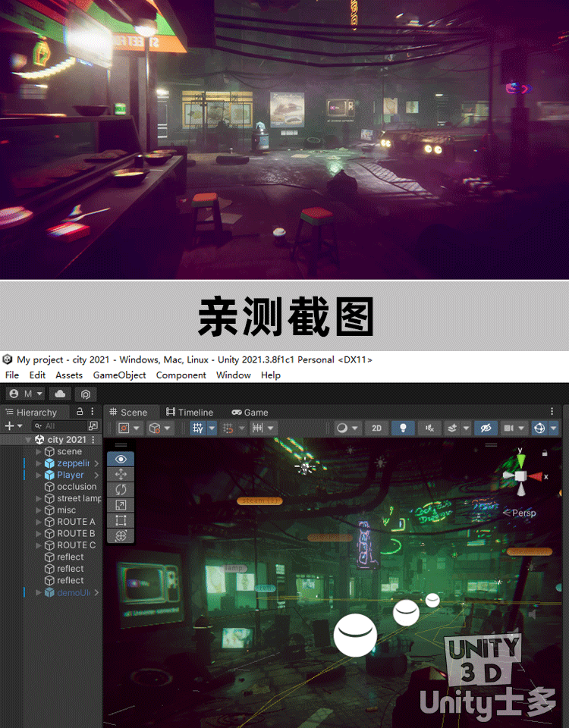Open demoUI prefab via chevron
569x728 pixels.
(96, 592)
